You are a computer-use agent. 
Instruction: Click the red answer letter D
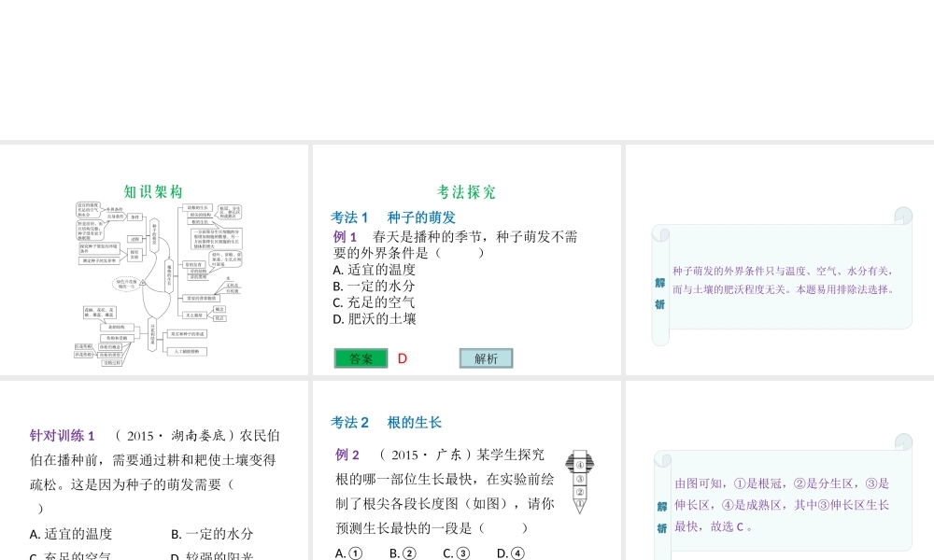click(402, 358)
